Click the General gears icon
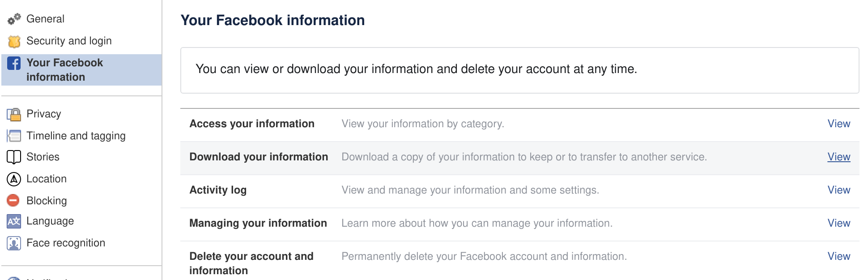This screenshot has width=868, height=280. coord(14,19)
